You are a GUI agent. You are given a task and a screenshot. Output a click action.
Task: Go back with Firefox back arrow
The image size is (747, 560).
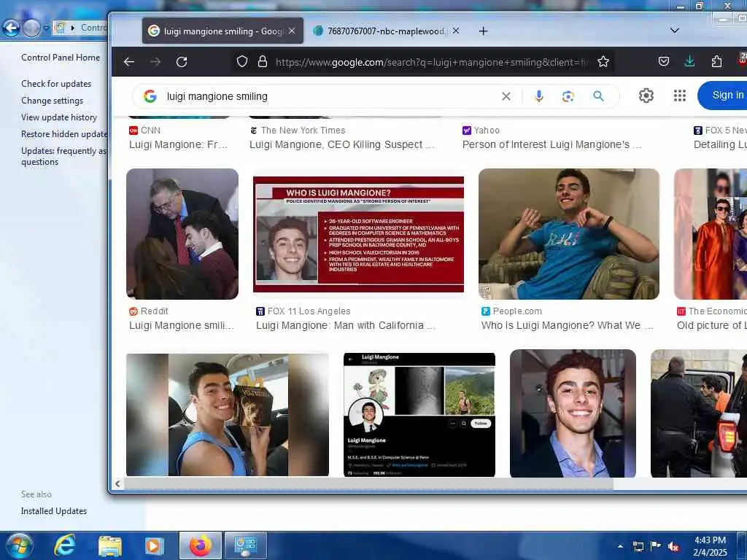tap(128, 62)
